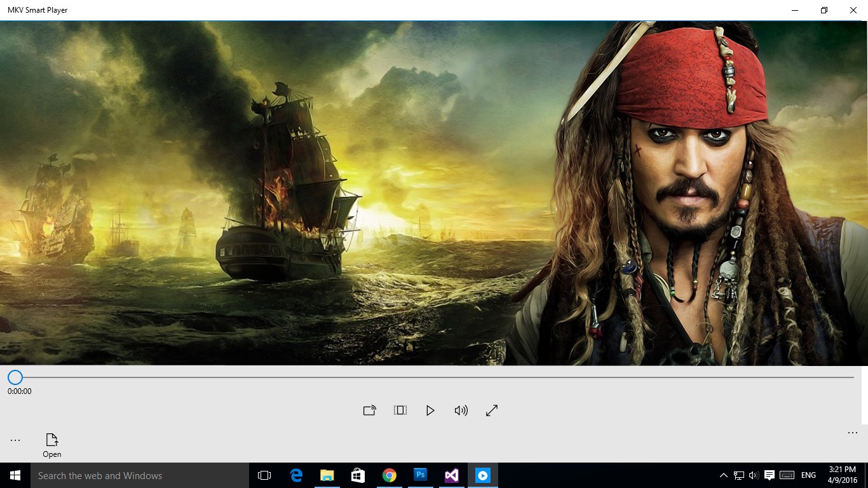Image resolution: width=868 pixels, height=488 pixels.
Task: Open File Explorer from the taskbar
Action: pos(327,475)
